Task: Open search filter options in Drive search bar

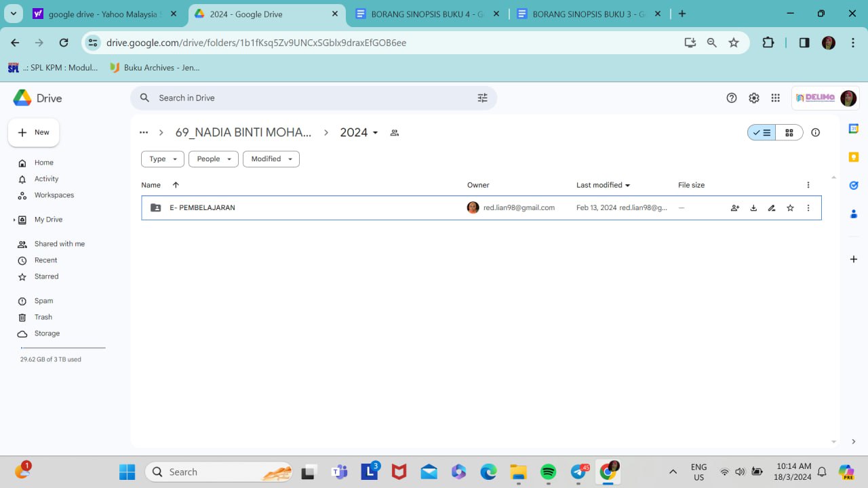Action: point(482,98)
